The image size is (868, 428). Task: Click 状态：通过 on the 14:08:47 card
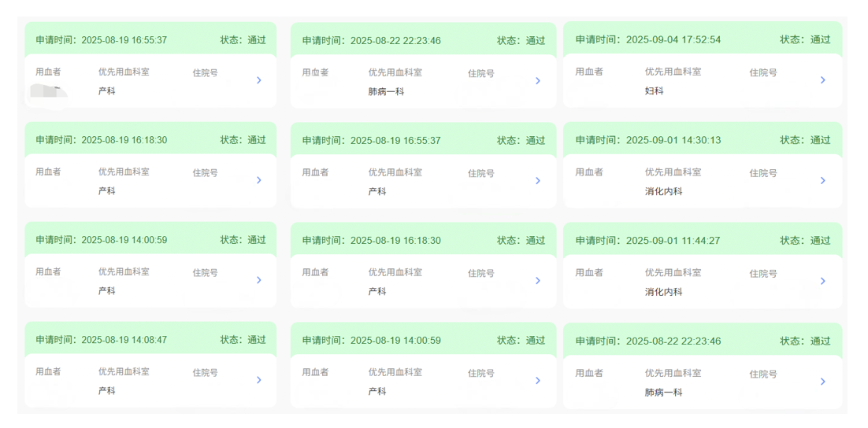(243, 340)
